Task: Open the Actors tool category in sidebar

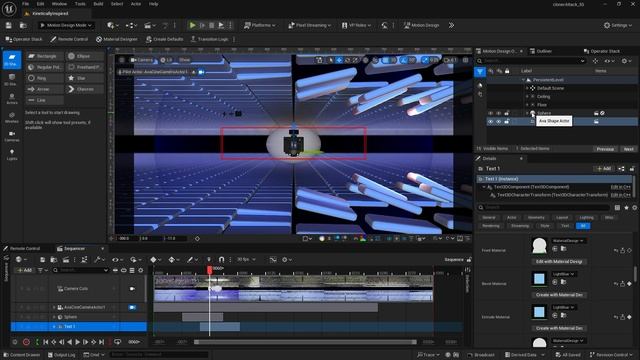Action: tap(12, 98)
